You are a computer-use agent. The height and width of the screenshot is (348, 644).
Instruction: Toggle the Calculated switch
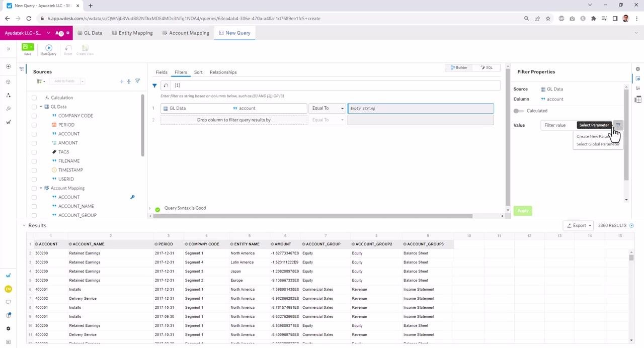tap(518, 111)
